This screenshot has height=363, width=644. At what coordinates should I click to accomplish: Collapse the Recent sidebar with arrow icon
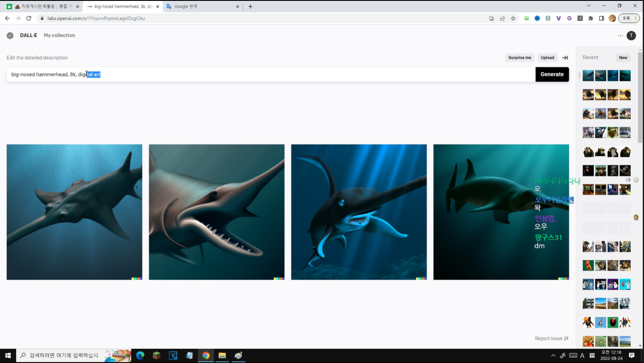(x=565, y=58)
